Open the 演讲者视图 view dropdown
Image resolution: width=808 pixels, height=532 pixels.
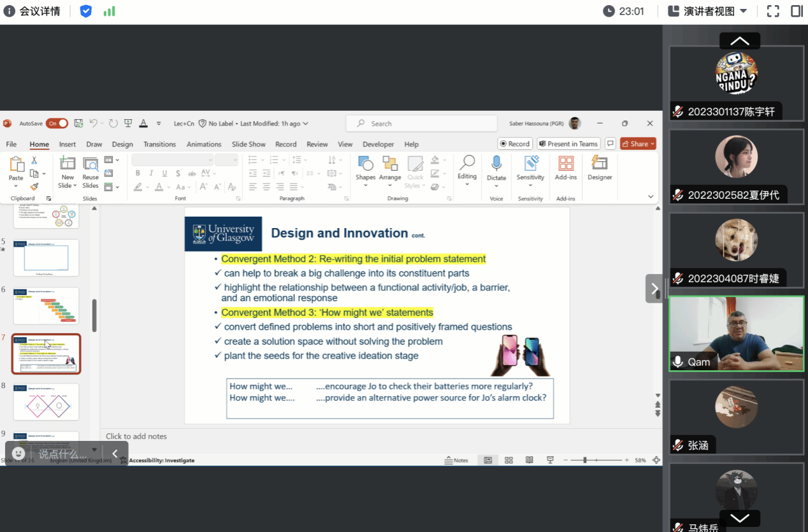point(707,11)
